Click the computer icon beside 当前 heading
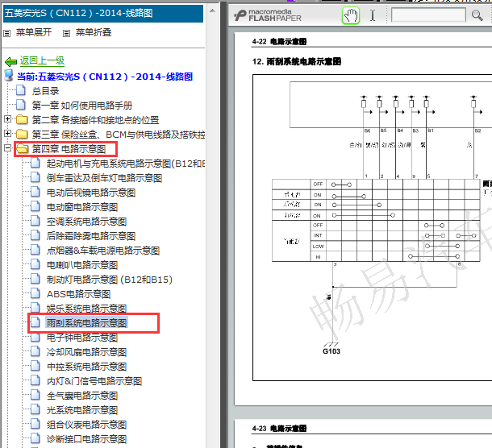Viewport: 492px width, 448px height. tap(9, 75)
